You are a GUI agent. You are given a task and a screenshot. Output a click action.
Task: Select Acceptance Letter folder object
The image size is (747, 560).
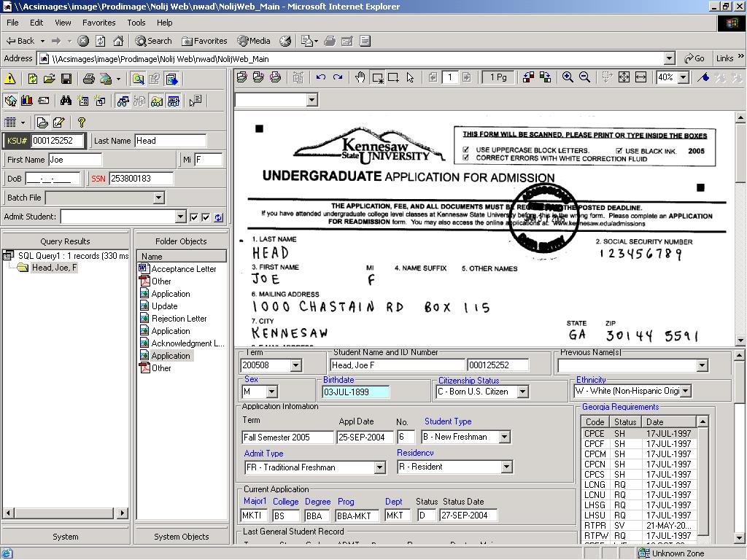178,268
